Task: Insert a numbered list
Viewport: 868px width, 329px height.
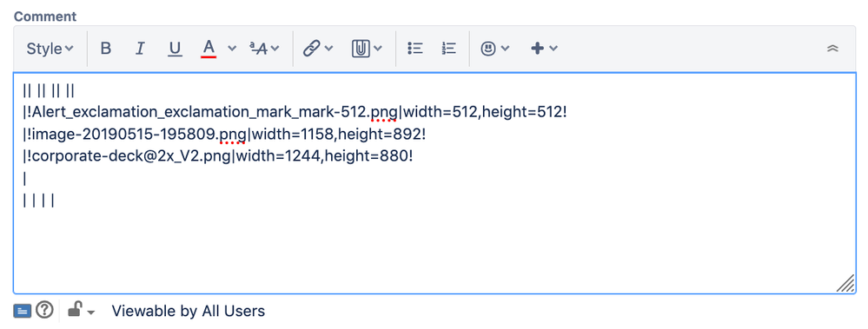Action: pos(449,49)
